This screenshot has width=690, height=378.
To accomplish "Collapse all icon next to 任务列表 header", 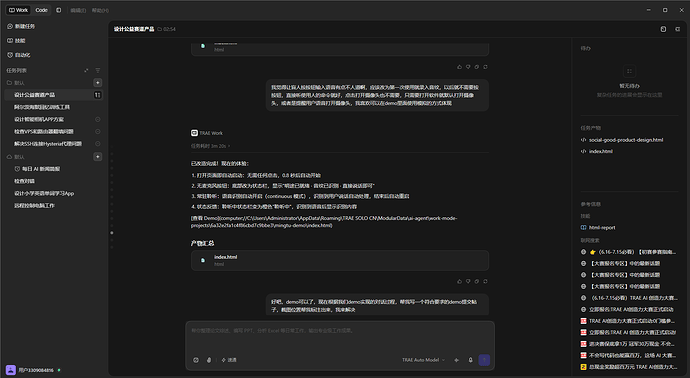I will 86,70.
